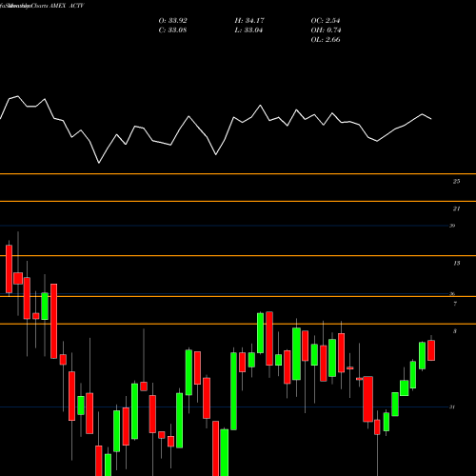Click the open price value O: 33.92
The image size is (476, 476).
coord(172,21)
